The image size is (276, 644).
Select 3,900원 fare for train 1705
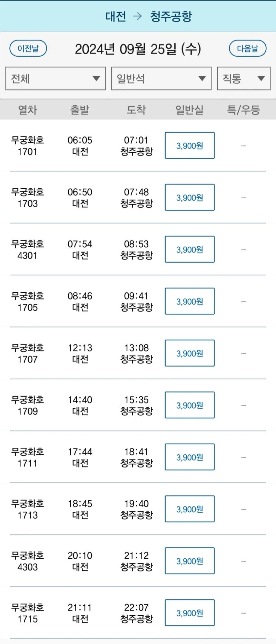point(190,301)
